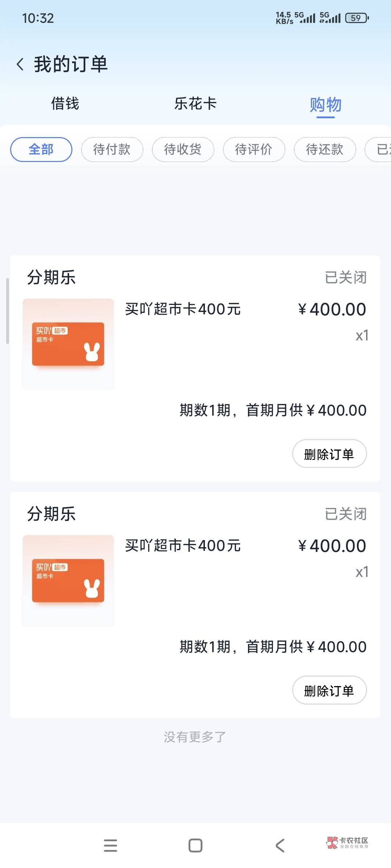This screenshot has height=868, width=391.
Task: Tap the first order's 分期乐 store name
Action: pos(51,278)
